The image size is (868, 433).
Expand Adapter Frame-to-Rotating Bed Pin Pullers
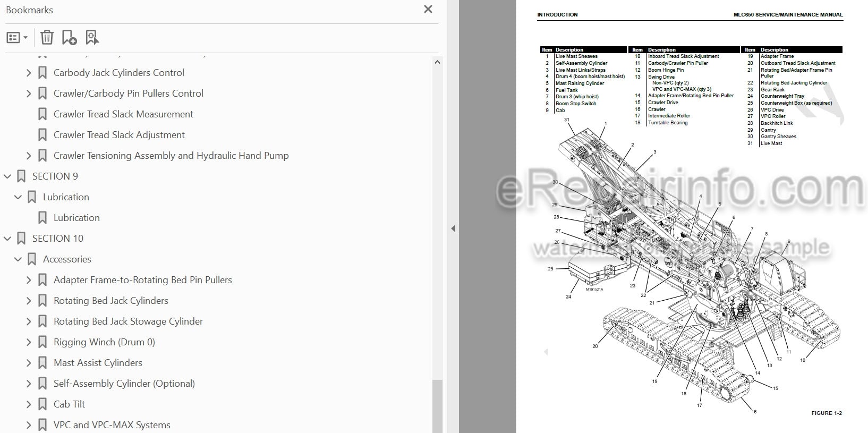29,280
